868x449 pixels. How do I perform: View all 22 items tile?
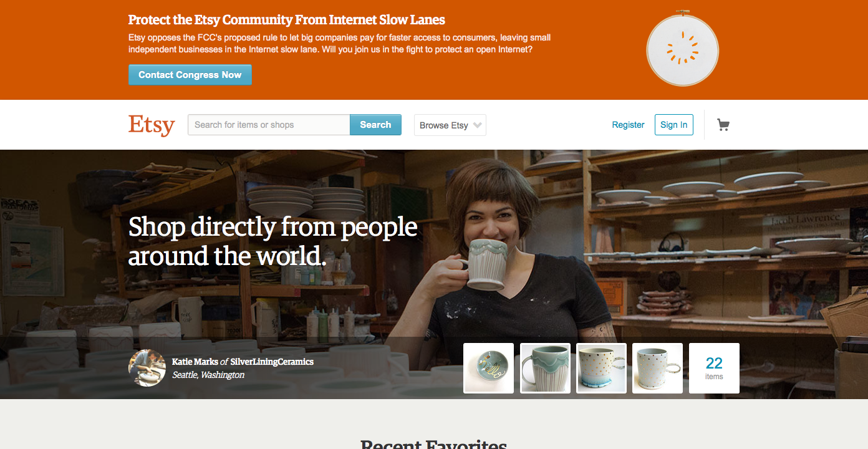click(714, 368)
